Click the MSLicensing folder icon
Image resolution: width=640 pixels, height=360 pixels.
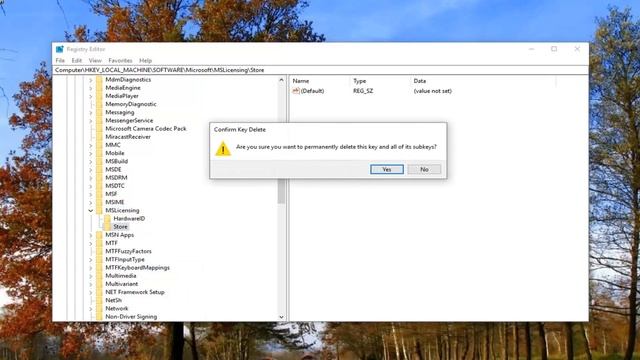tap(99, 210)
